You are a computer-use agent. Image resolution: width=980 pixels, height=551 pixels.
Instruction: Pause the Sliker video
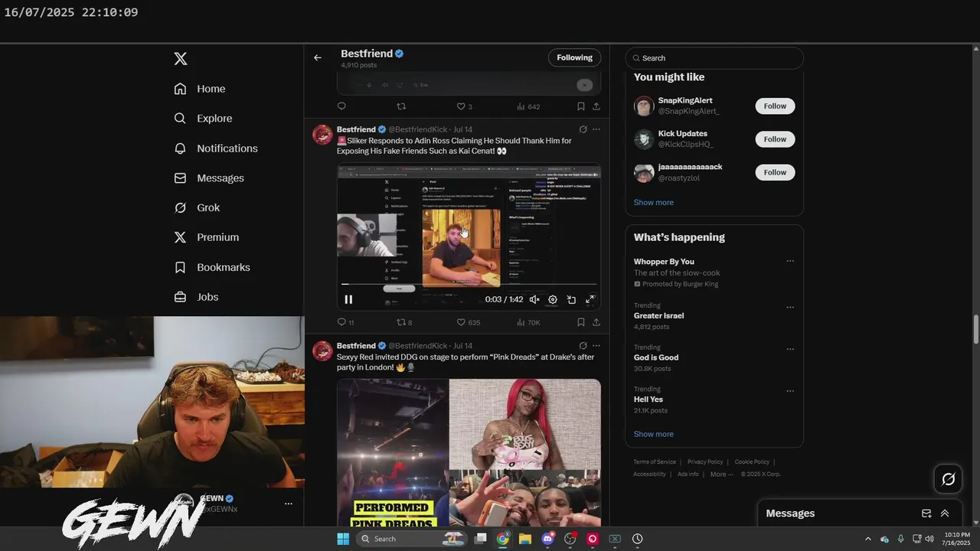(x=348, y=300)
